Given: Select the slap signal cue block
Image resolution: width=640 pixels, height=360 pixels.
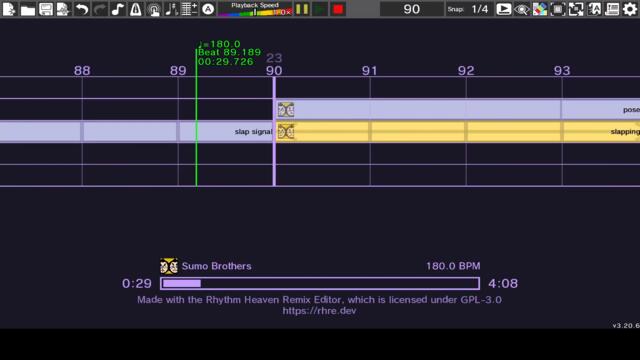Looking at the screenshot, I should (x=136, y=131).
